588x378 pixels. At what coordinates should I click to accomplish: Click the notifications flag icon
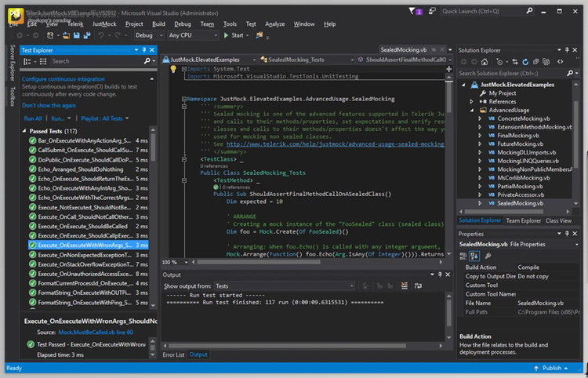[x=412, y=11]
